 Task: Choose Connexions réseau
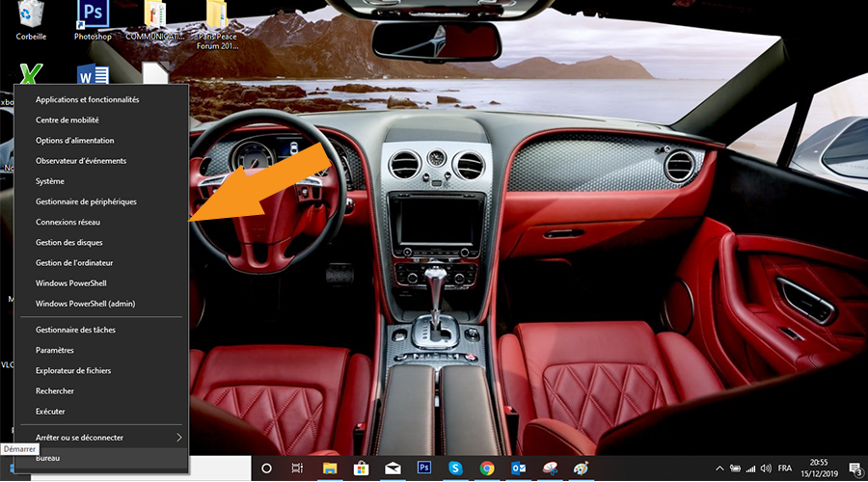(101, 223)
